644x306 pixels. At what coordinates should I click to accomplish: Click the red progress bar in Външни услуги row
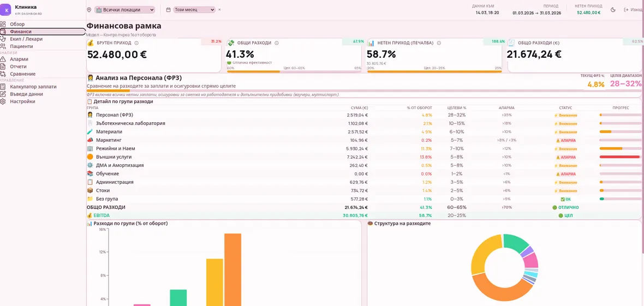point(619,157)
